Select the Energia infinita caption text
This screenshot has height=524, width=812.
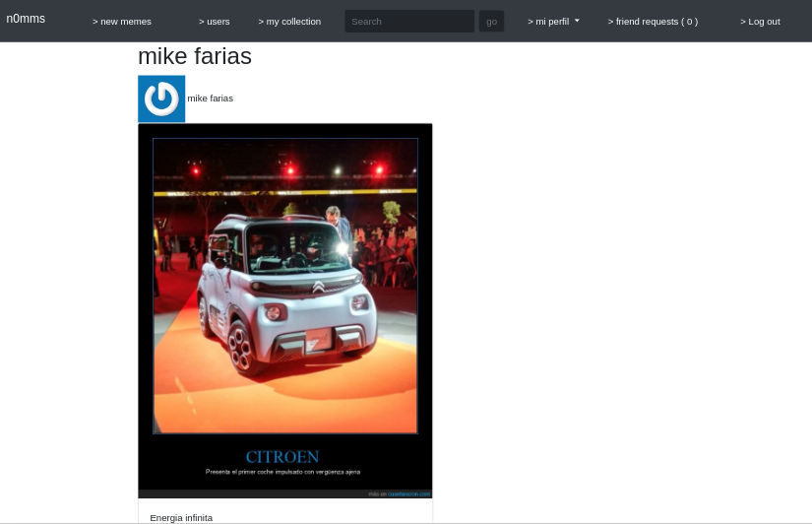pyautogui.click(x=181, y=518)
